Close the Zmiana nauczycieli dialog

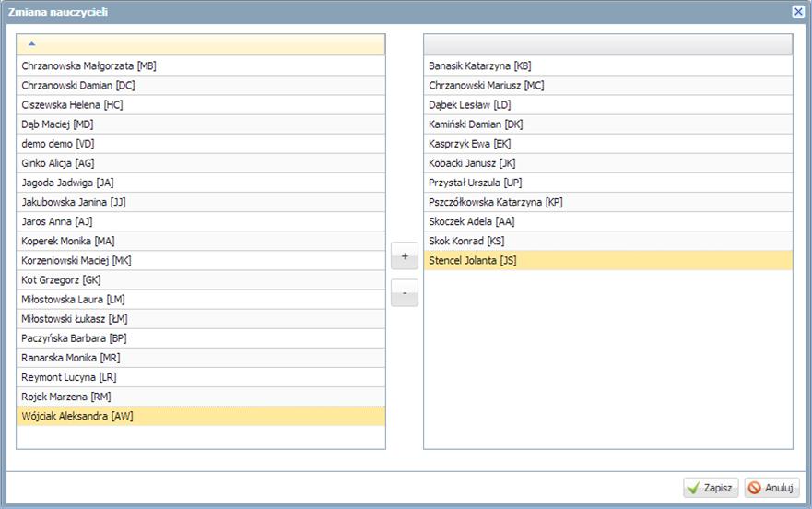pos(798,11)
